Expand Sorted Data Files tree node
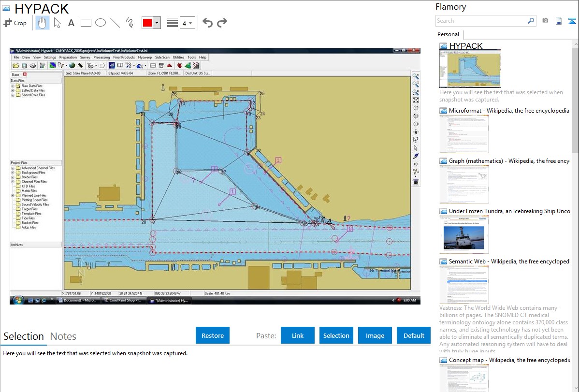Screen dimensions: 579x392 [13, 95]
